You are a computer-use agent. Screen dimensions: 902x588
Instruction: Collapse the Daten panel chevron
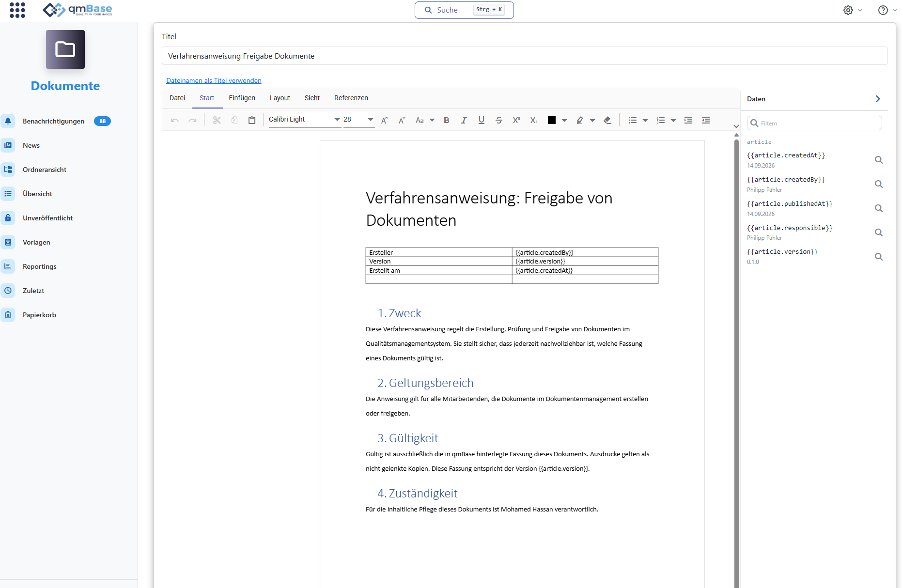tap(878, 99)
